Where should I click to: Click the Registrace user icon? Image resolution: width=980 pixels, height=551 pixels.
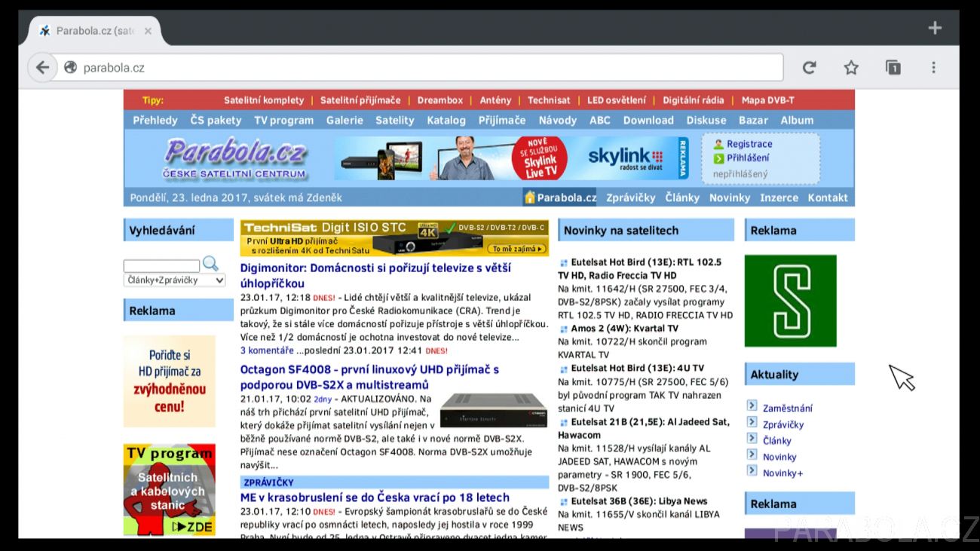[x=718, y=144]
